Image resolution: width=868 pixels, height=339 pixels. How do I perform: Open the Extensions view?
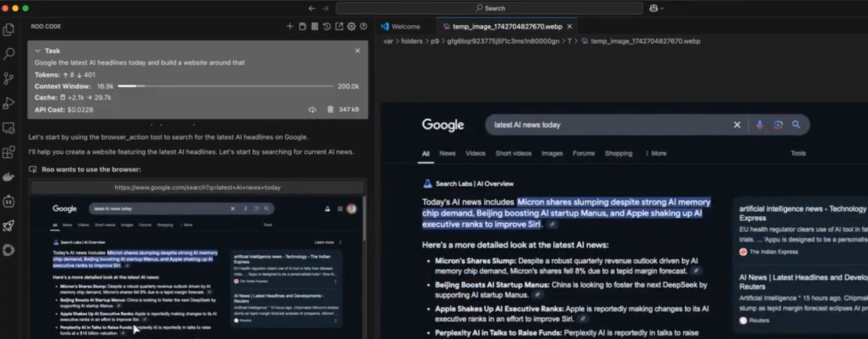pos(9,152)
